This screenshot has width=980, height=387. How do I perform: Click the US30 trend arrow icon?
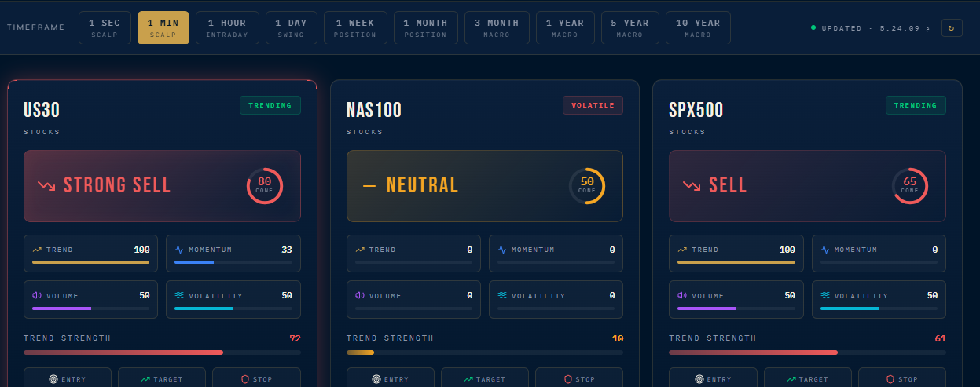[37, 250]
